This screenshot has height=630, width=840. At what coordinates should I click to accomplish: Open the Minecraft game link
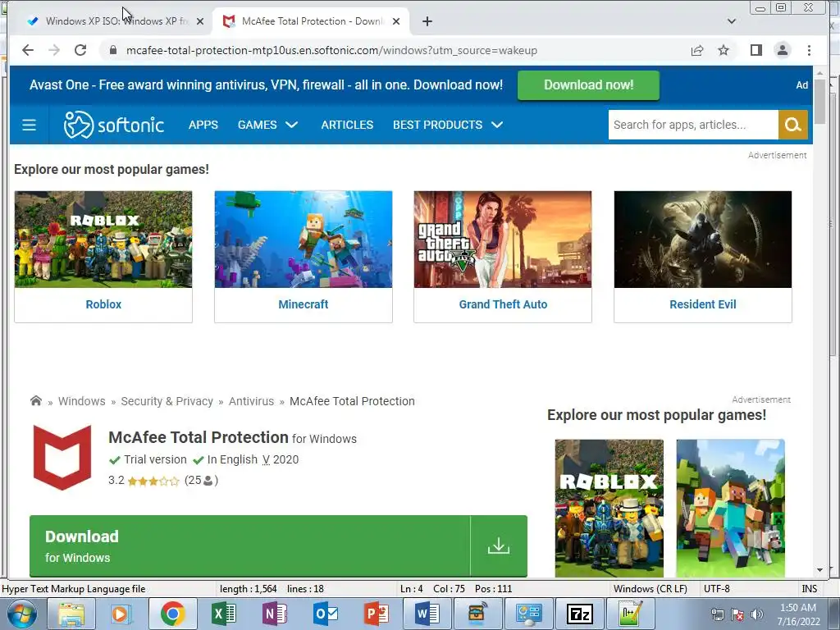pyautogui.click(x=304, y=304)
